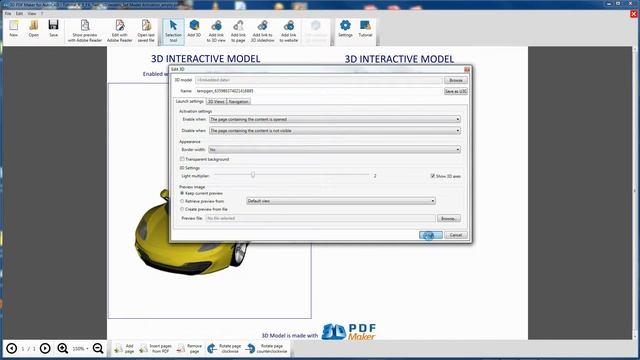Add a page with Add page icon
The image size is (640, 360).
click(x=124, y=349)
